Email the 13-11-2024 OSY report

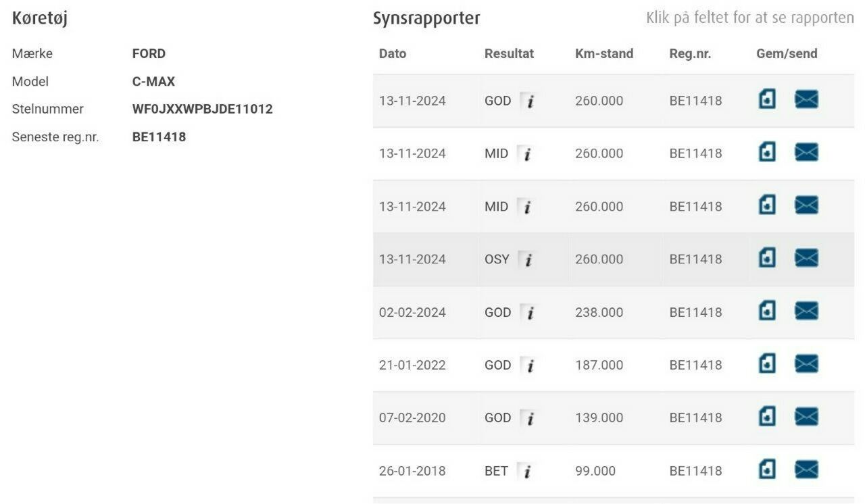(x=806, y=258)
